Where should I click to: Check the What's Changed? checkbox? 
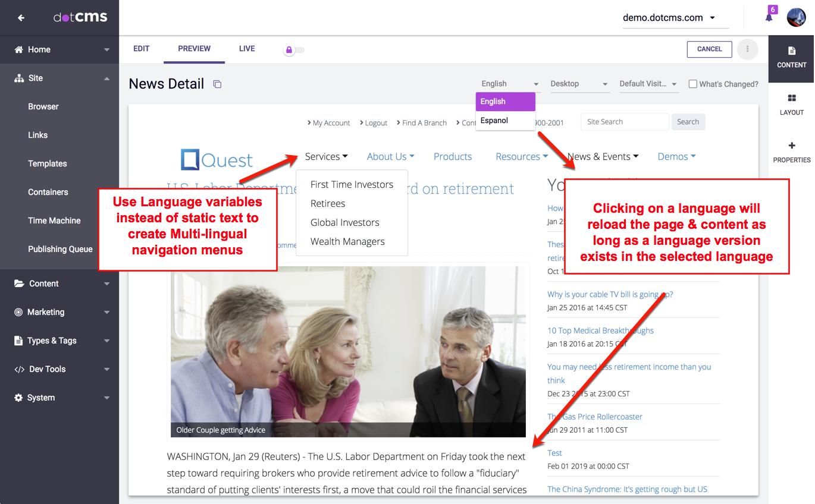click(x=692, y=84)
